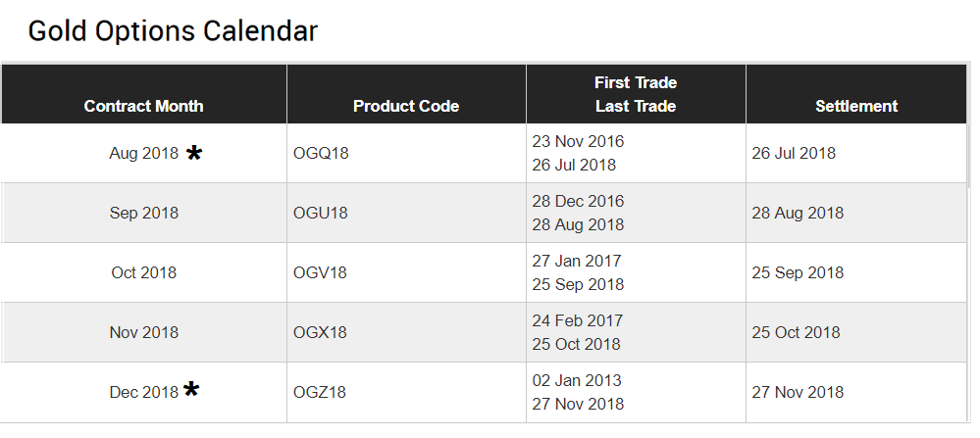The width and height of the screenshot is (980, 438).
Task: Select Nov 2018 contract month cell
Action: [x=144, y=332]
